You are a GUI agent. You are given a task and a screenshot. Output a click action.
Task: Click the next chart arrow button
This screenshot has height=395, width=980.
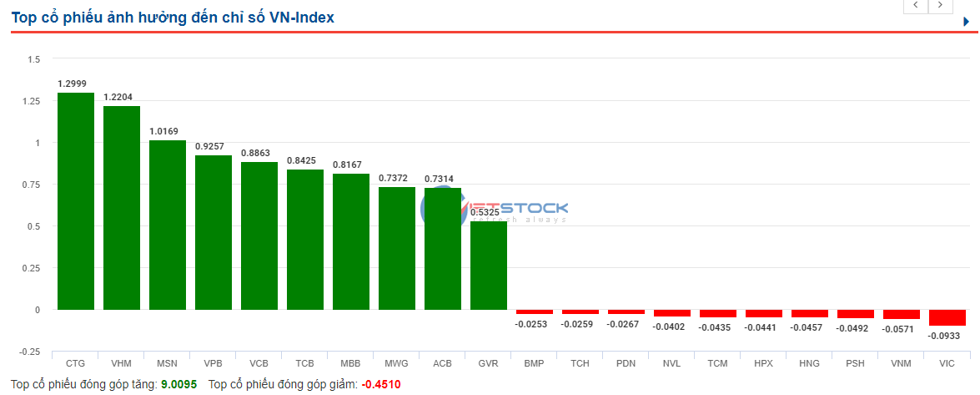click(941, 6)
